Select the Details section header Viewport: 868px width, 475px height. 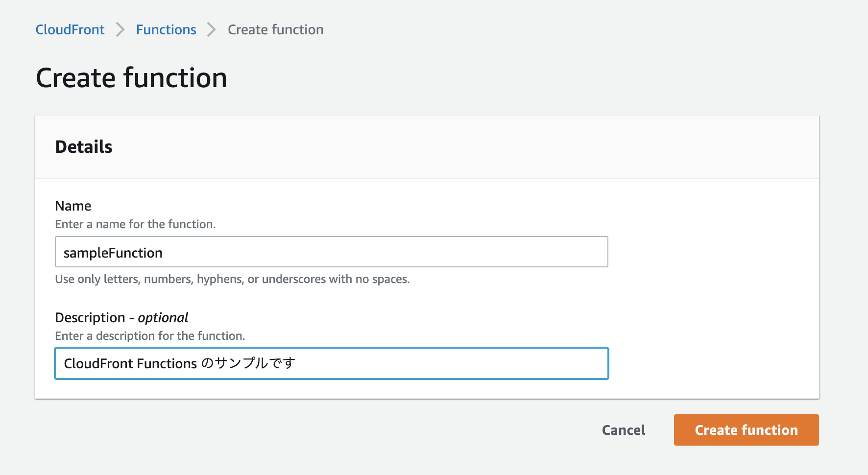(83, 146)
